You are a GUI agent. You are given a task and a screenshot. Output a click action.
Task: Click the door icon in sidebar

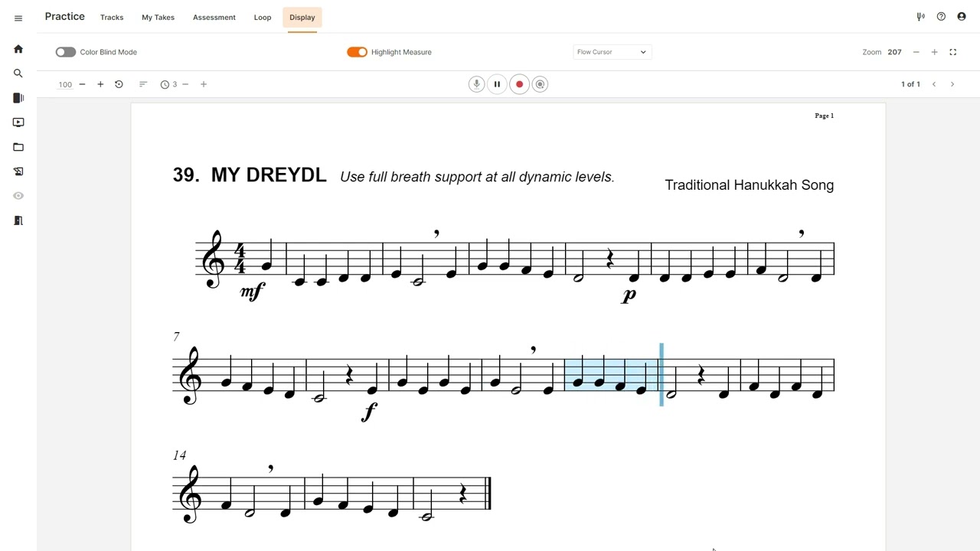click(x=18, y=220)
